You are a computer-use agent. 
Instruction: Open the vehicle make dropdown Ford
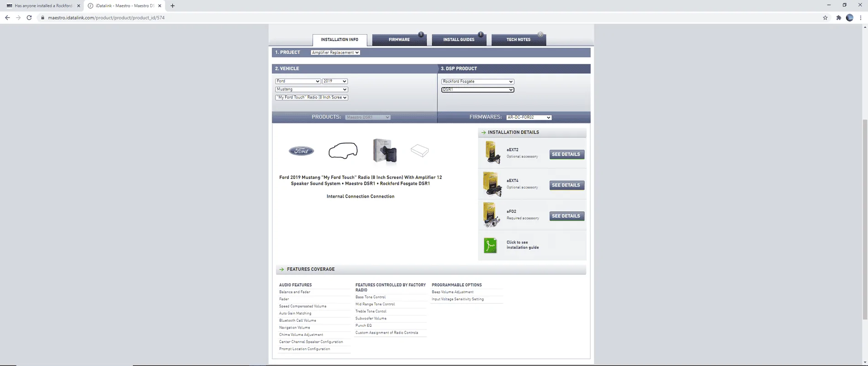coord(297,81)
